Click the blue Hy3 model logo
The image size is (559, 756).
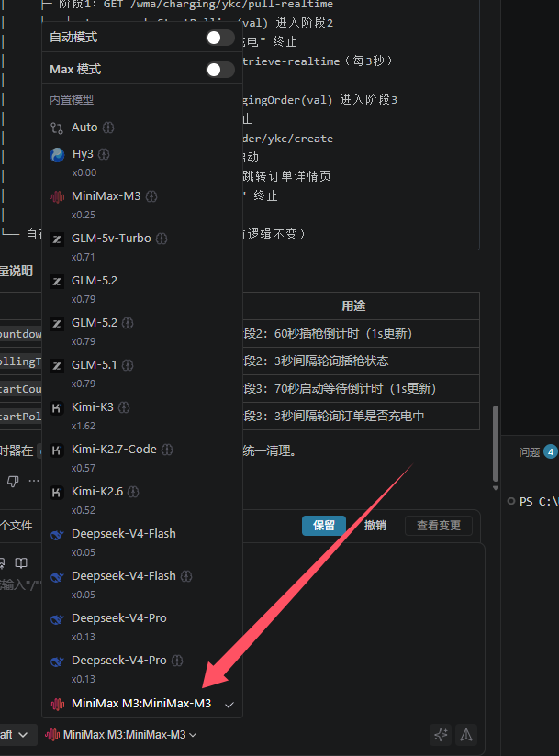[x=57, y=155]
